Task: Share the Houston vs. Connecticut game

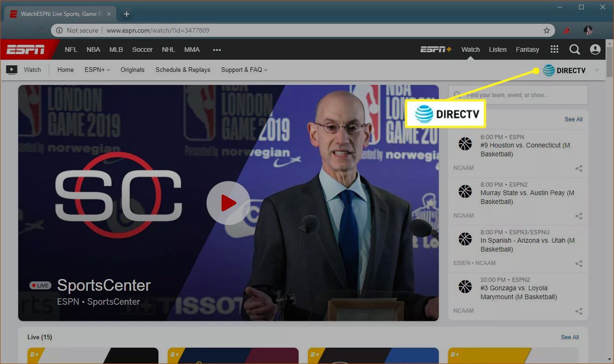Action: coord(578,168)
